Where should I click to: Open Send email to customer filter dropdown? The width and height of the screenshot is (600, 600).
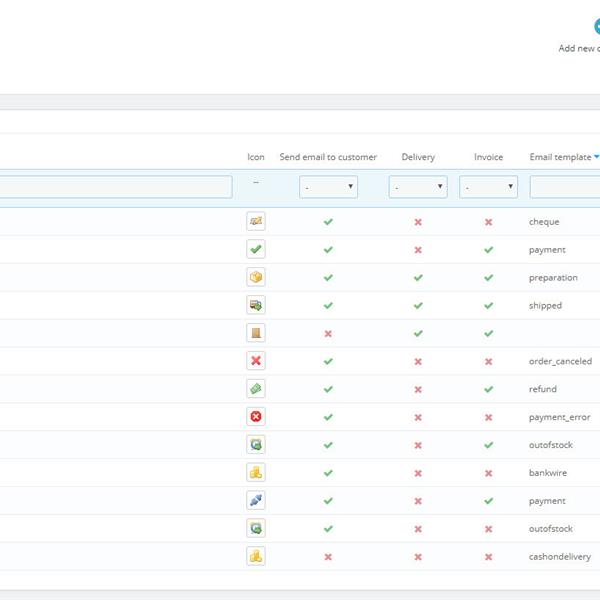tap(328, 187)
